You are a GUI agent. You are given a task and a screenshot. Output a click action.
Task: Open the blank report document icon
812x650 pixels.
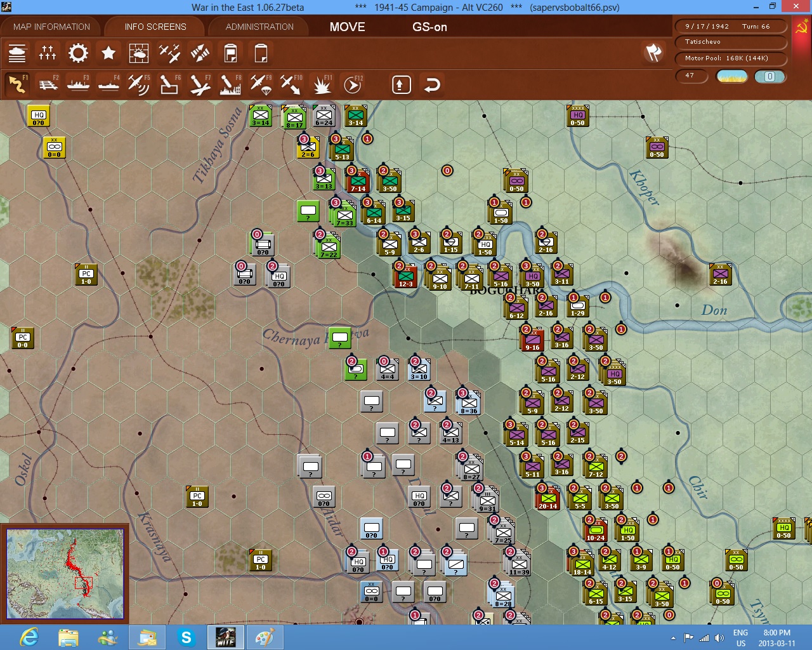[261, 53]
